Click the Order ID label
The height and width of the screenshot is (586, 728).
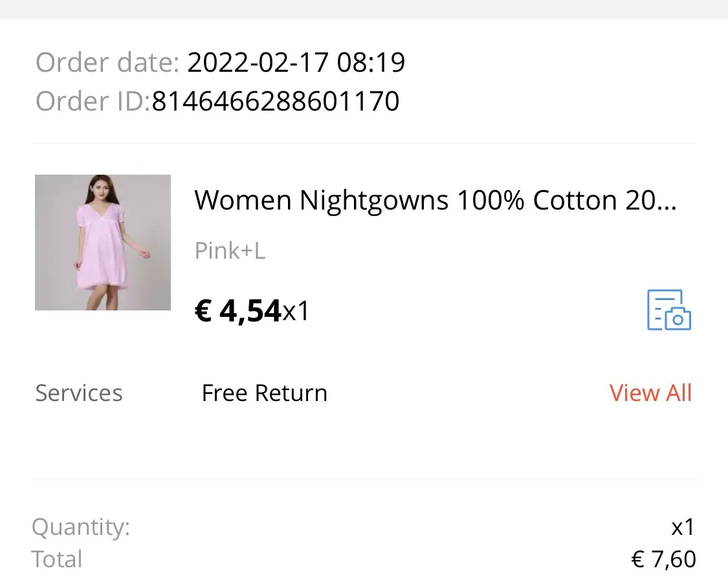[x=93, y=102]
